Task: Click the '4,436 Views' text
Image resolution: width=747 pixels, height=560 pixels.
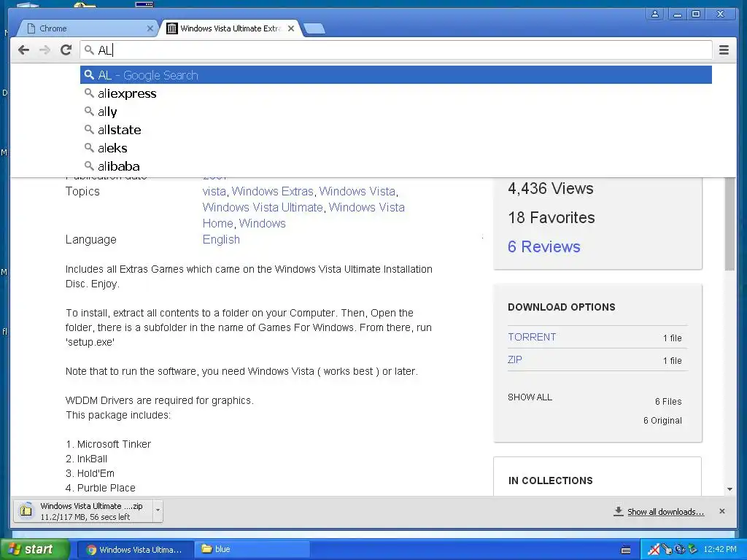Action: click(551, 189)
